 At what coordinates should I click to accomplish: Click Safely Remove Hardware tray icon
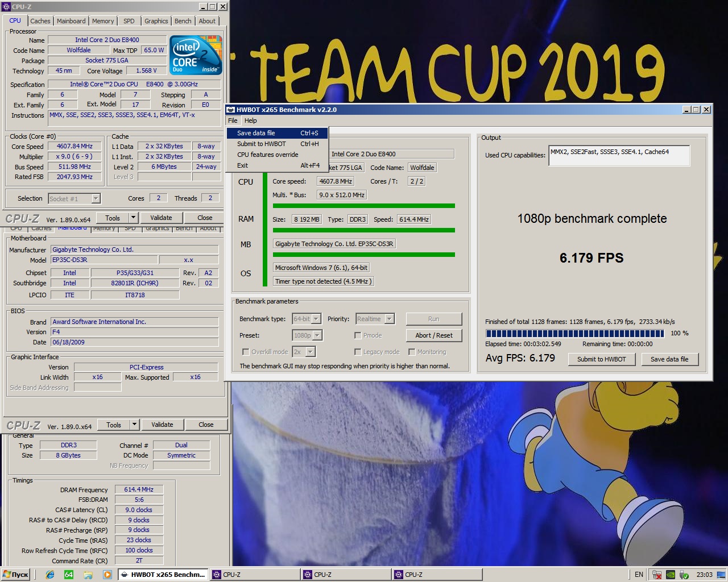tap(684, 575)
